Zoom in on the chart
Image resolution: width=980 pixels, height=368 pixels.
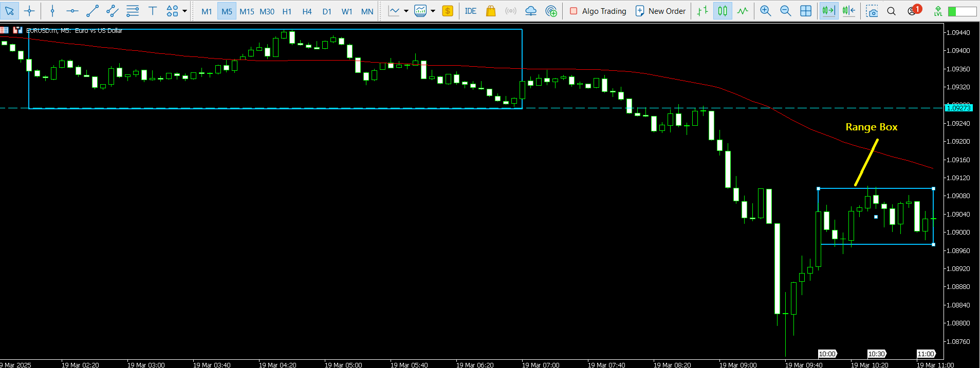click(x=765, y=11)
